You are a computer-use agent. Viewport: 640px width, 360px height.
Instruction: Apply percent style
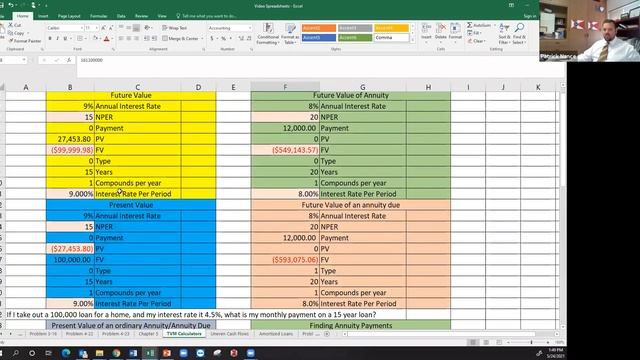pyautogui.click(x=223, y=38)
